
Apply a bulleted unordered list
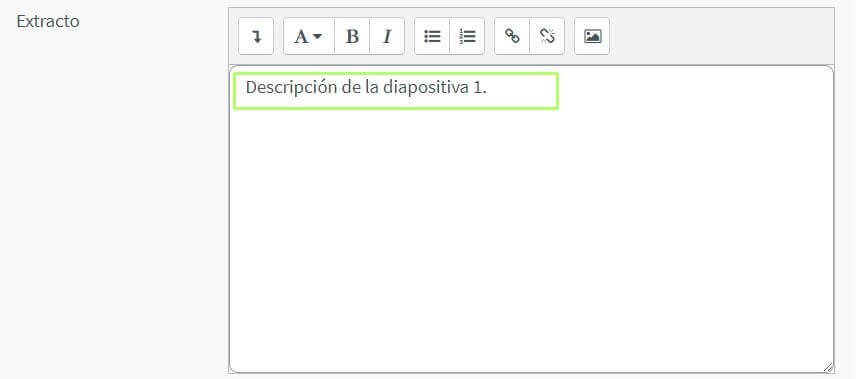coord(432,36)
